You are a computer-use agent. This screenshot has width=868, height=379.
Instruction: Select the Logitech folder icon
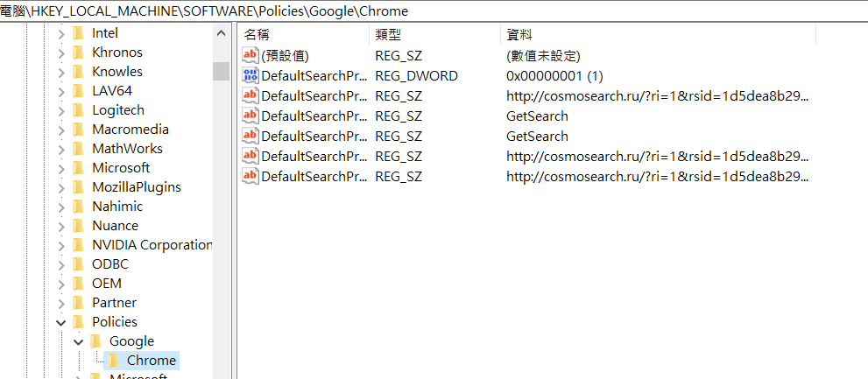(79, 110)
